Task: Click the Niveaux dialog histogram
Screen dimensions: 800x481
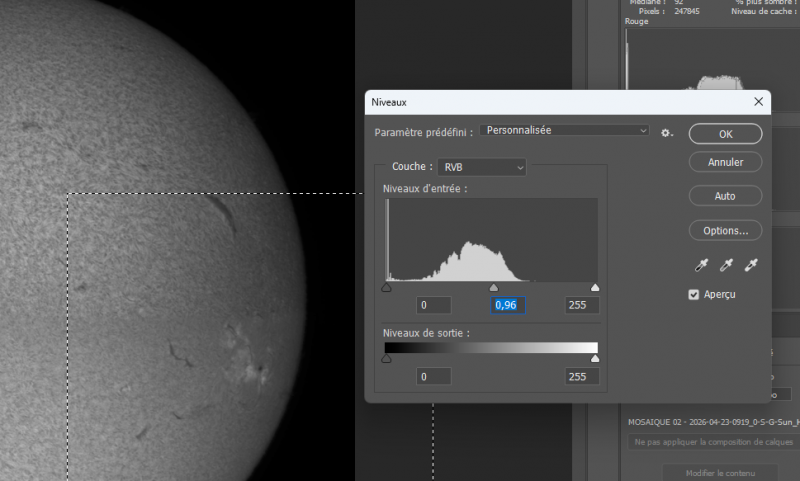Action: (491, 240)
